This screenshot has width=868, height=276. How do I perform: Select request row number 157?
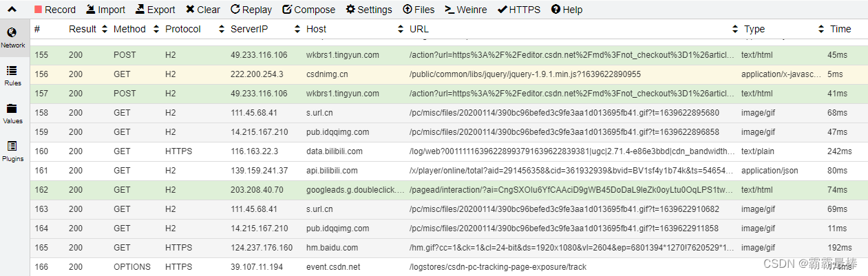click(449, 94)
